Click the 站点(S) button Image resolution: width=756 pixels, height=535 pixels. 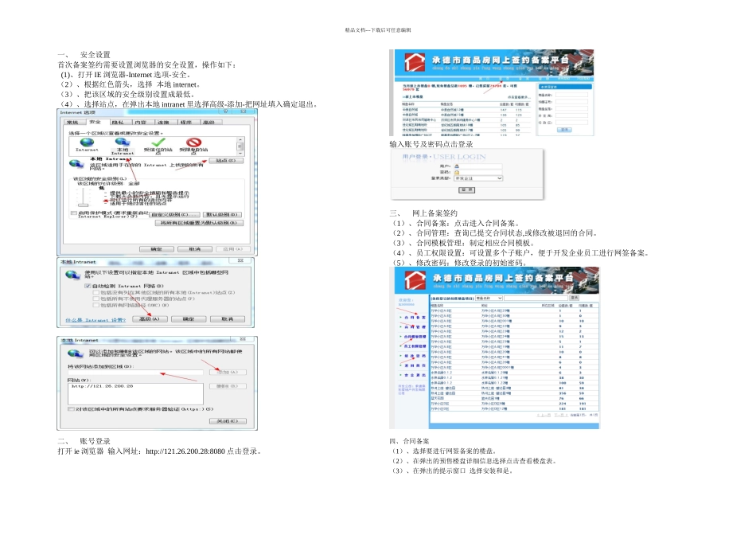click(226, 160)
